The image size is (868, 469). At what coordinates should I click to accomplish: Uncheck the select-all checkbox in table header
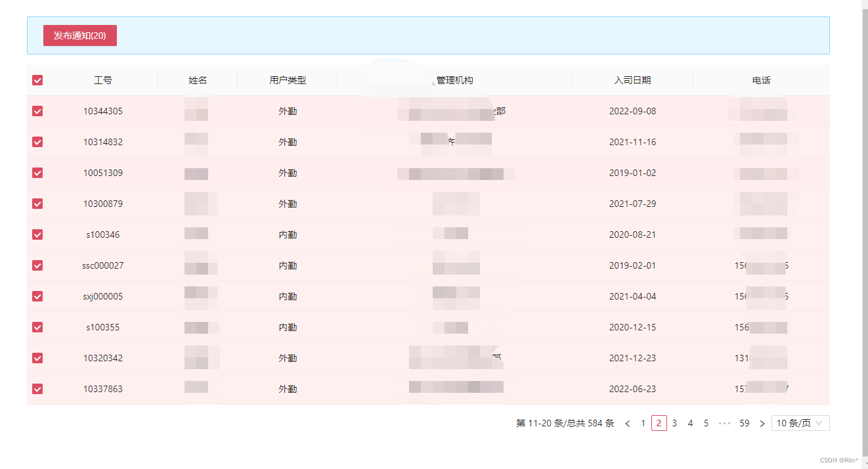point(37,79)
